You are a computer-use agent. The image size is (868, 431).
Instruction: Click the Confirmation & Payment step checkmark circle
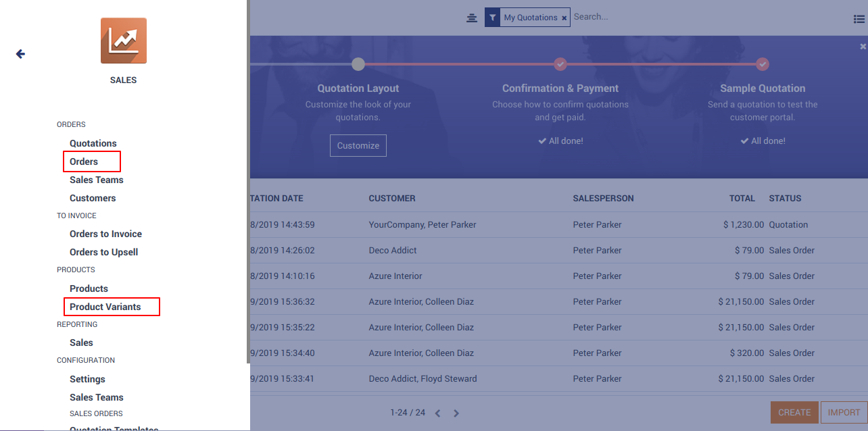(560, 64)
